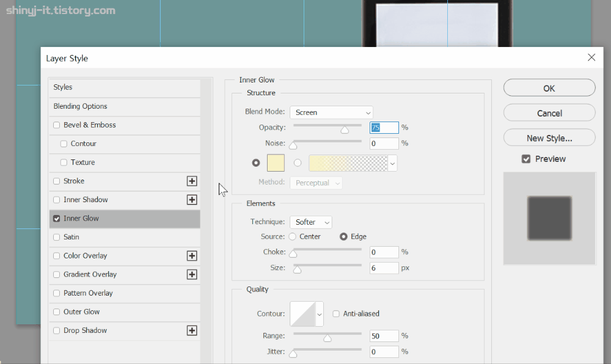Select the Inner Glow row label

point(81,219)
